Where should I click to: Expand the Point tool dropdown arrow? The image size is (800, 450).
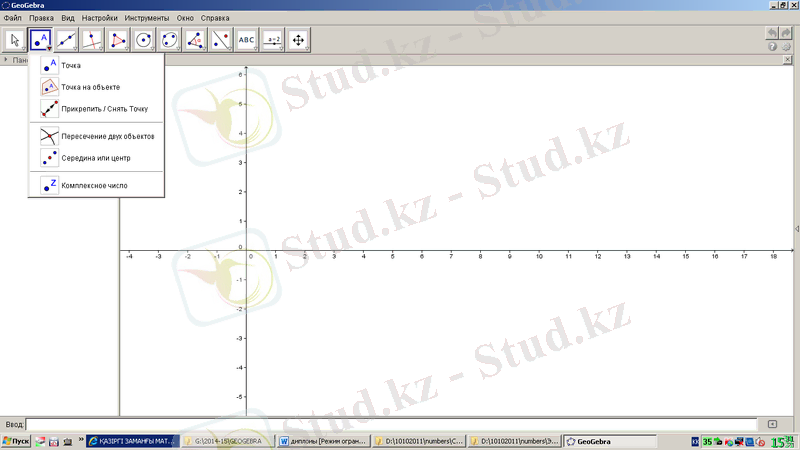(x=49, y=49)
